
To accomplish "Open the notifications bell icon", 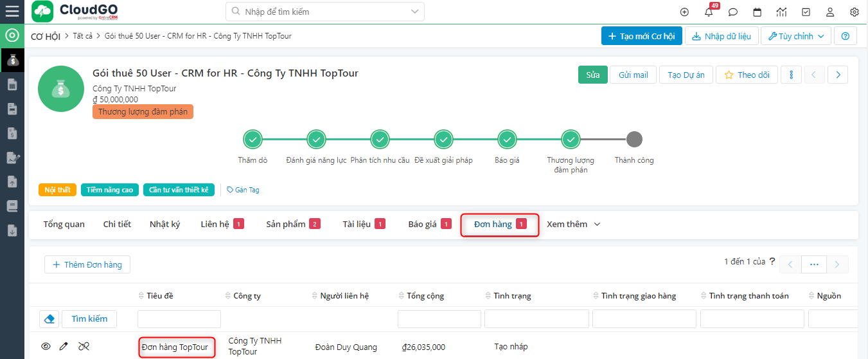I will coord(709,12).
